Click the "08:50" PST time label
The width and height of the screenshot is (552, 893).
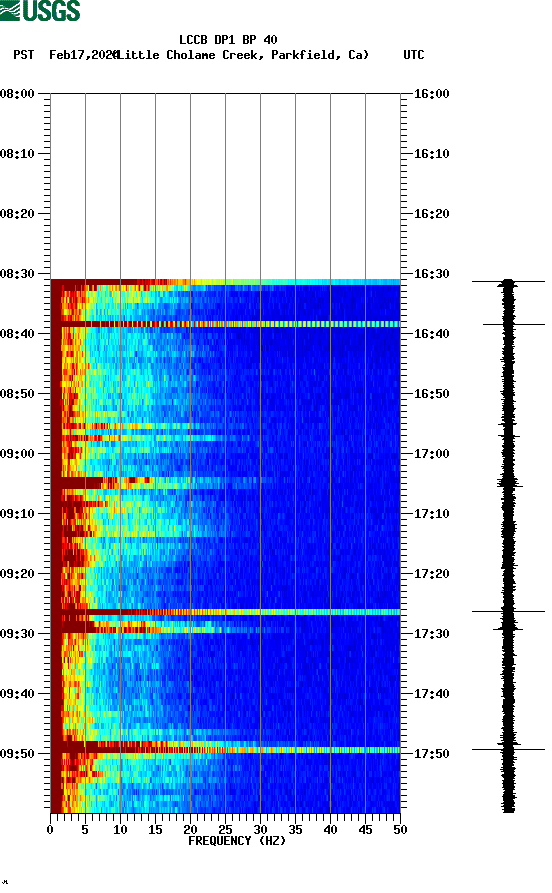tap(18, 394)
